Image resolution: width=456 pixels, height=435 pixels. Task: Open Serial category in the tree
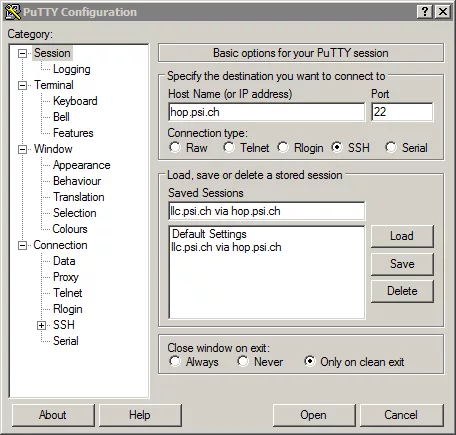point(66,341)
